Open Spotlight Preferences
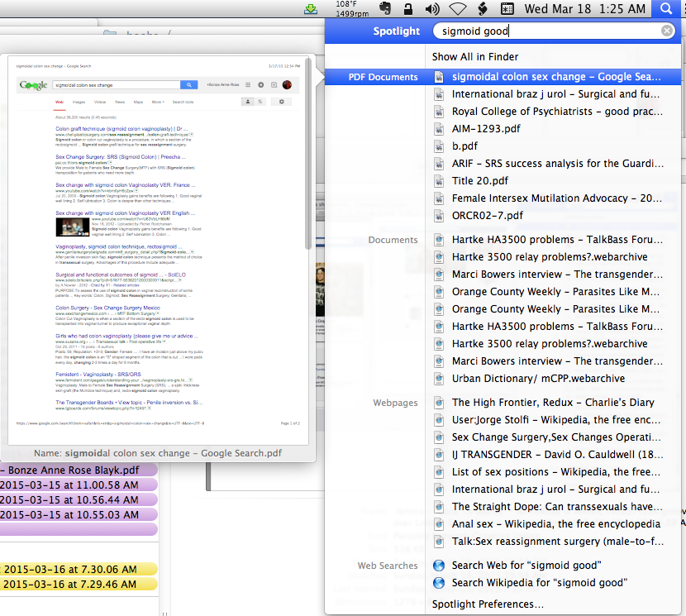The image size is (686, 616). click(488, 604)
